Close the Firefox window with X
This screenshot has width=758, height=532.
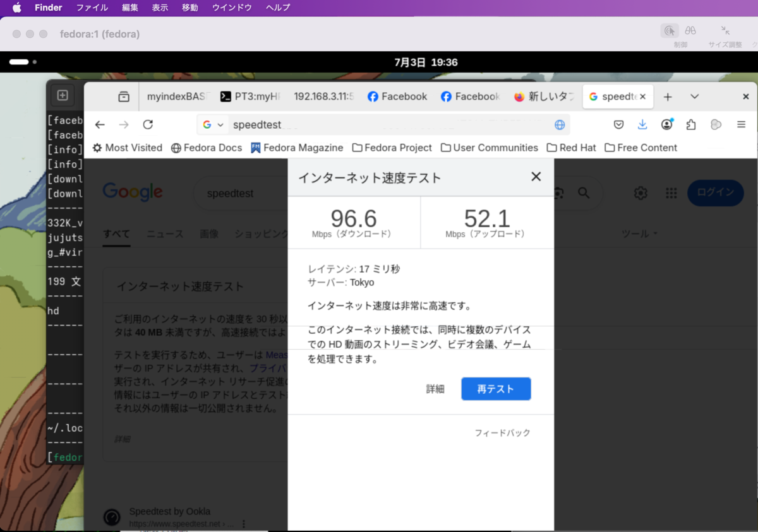tap(747, 97)
